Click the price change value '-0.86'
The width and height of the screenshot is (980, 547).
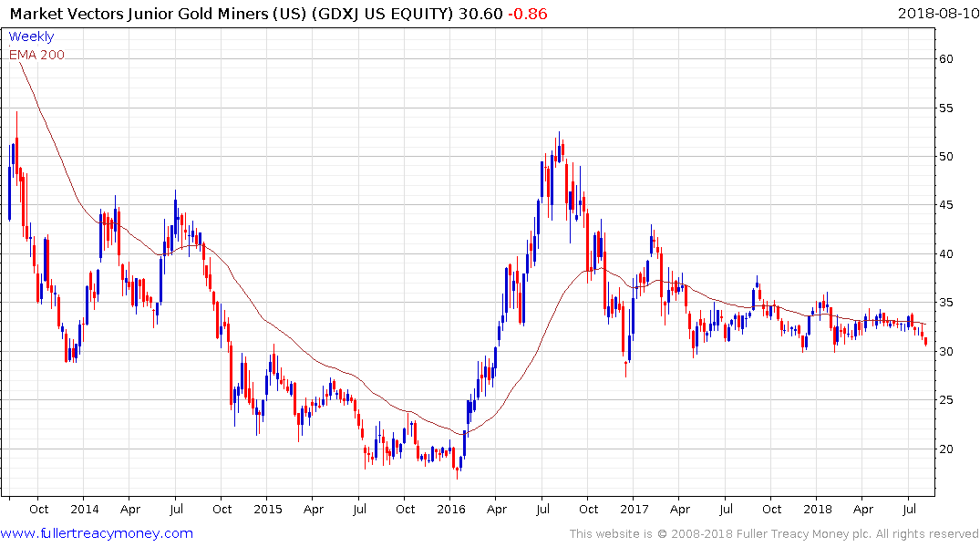pos(528,14)
